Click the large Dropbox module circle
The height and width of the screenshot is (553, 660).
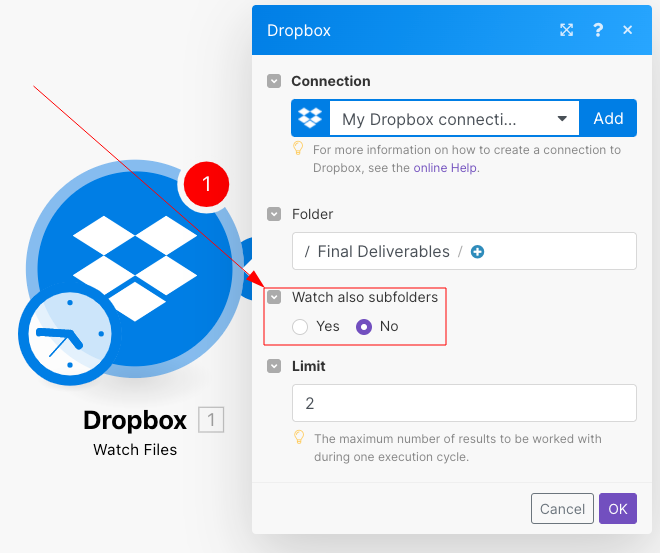coord(135,268)
